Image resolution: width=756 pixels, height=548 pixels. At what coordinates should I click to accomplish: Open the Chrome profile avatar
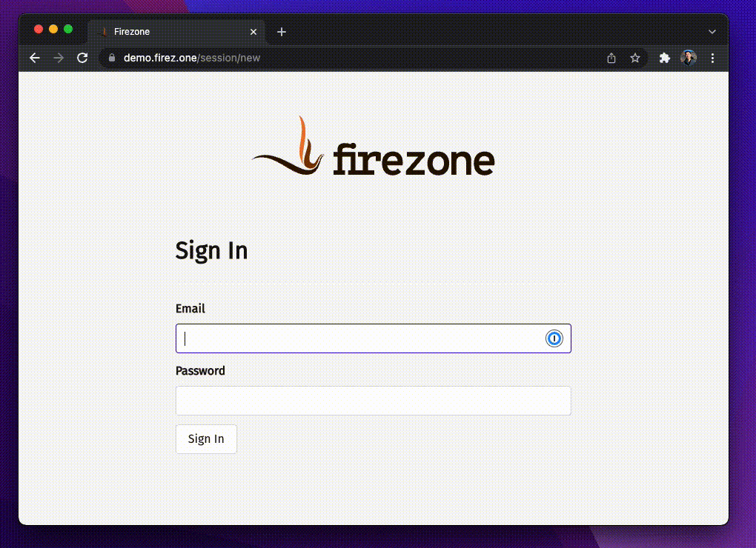pos(688,58)
